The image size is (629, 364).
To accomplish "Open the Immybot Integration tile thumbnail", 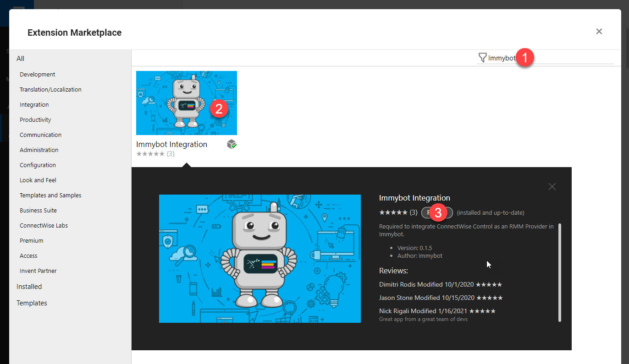I will (186, 103).
